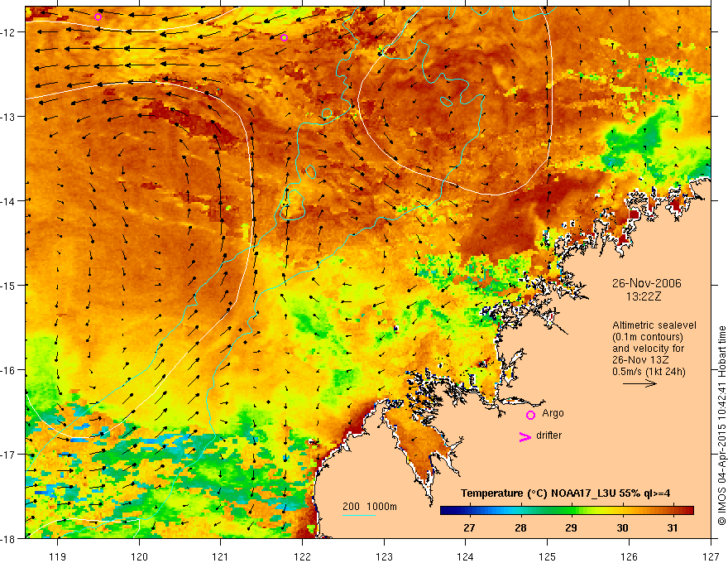Click the time label 13:22Z
728x563 pixels.
click(x=643, y=296)
